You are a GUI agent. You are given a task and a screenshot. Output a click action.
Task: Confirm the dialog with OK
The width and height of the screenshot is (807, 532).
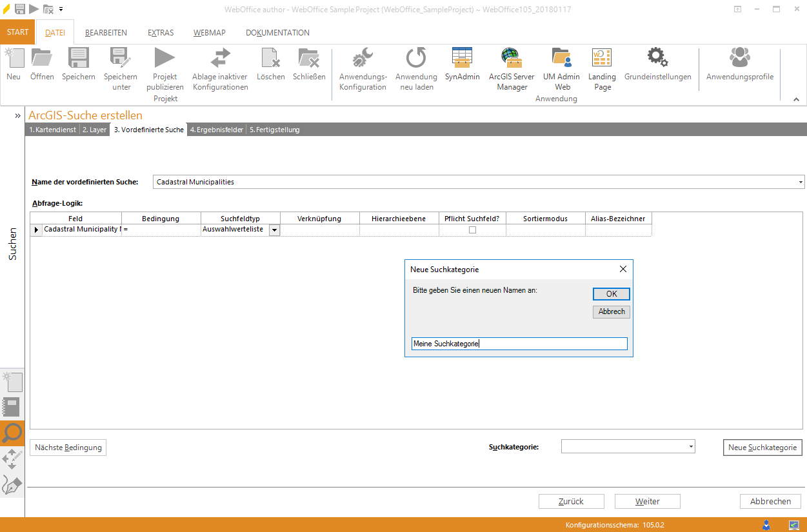coord(611,294)
